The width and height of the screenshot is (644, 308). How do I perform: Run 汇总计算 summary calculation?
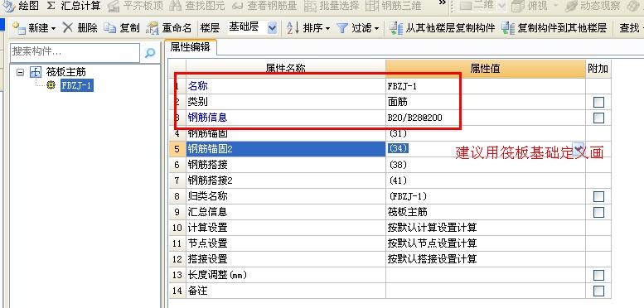73,5
